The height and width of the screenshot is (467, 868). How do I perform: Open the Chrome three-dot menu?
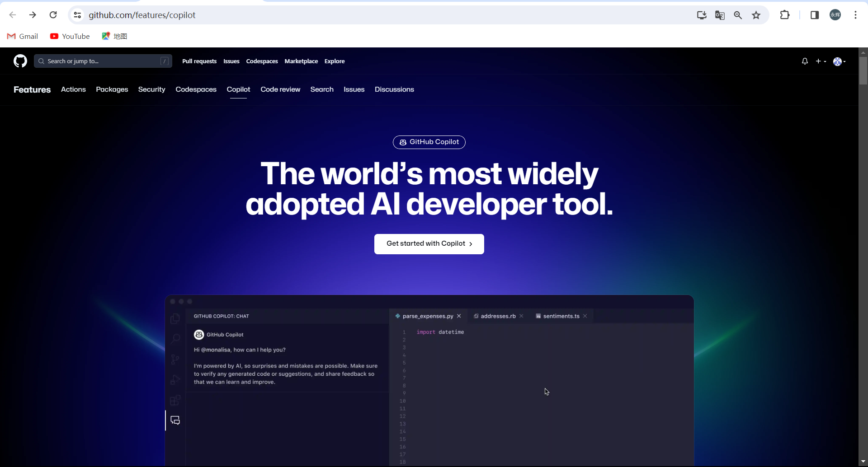coord(855,15)
